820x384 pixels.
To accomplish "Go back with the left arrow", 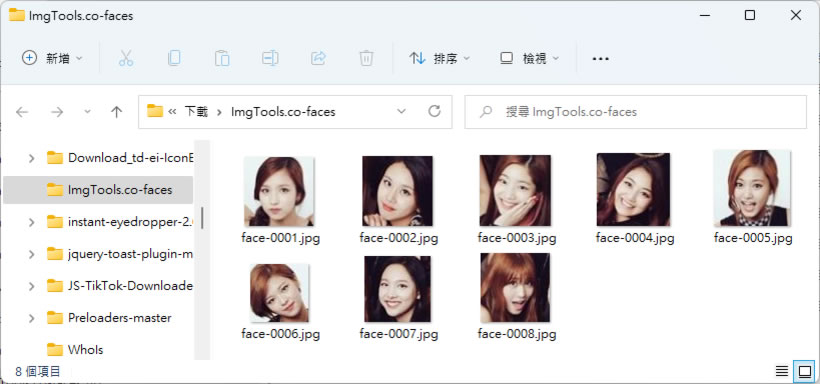I will point(22,111).
